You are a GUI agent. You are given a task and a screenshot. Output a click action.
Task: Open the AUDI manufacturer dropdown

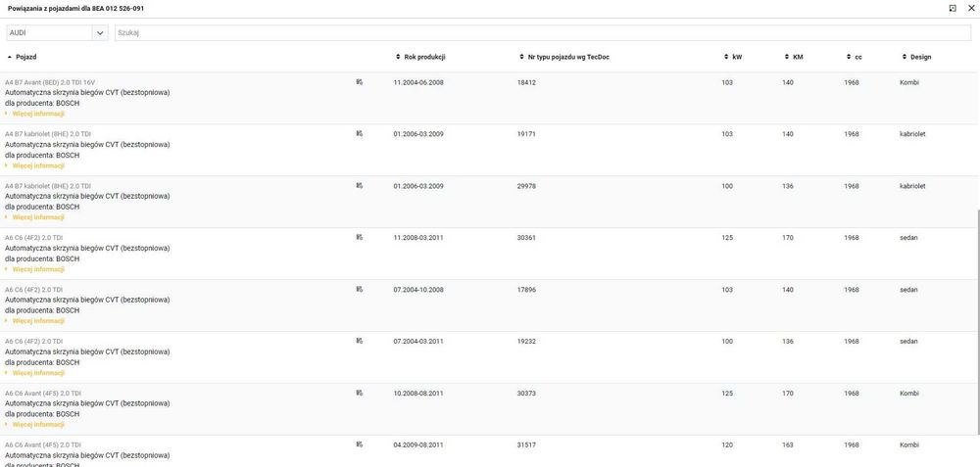click(100, 33)
